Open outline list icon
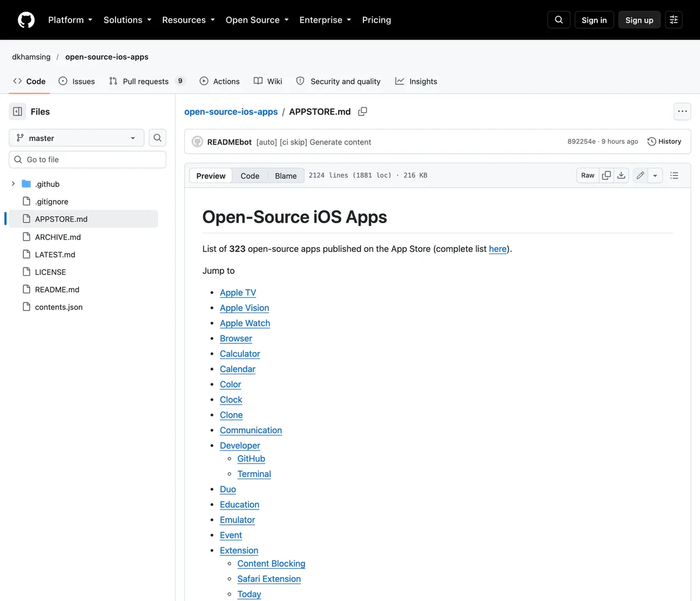Viewport: 700px width, 601px height. click(x=674, y=175)
